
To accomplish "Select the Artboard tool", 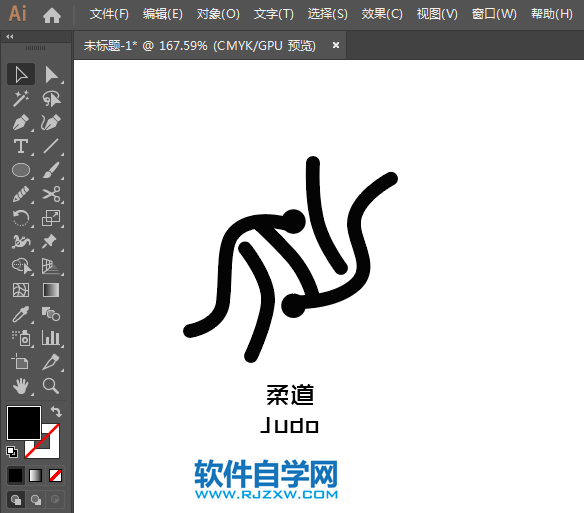I will coord(21,362).
